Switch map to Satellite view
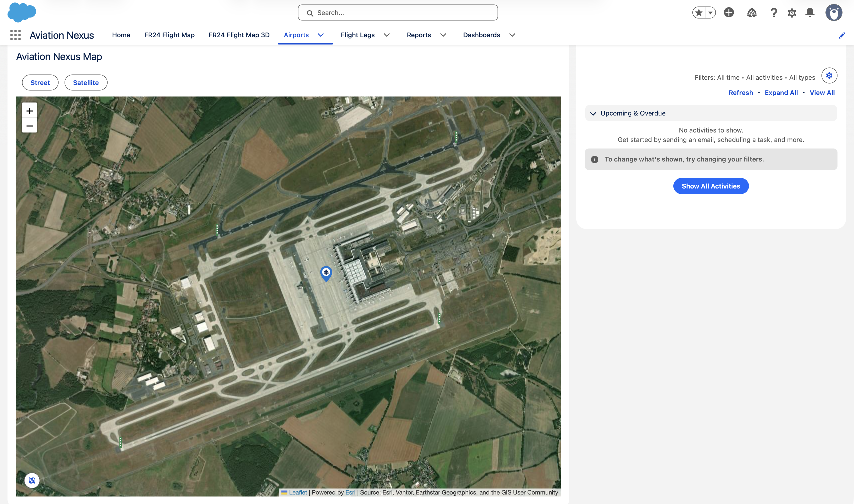This screenshot has height=504, width=854. 86,82
